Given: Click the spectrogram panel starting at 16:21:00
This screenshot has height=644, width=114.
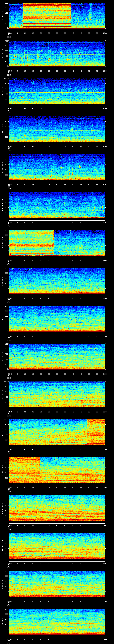Looking at the screenshot, I should tap(57, 281).
